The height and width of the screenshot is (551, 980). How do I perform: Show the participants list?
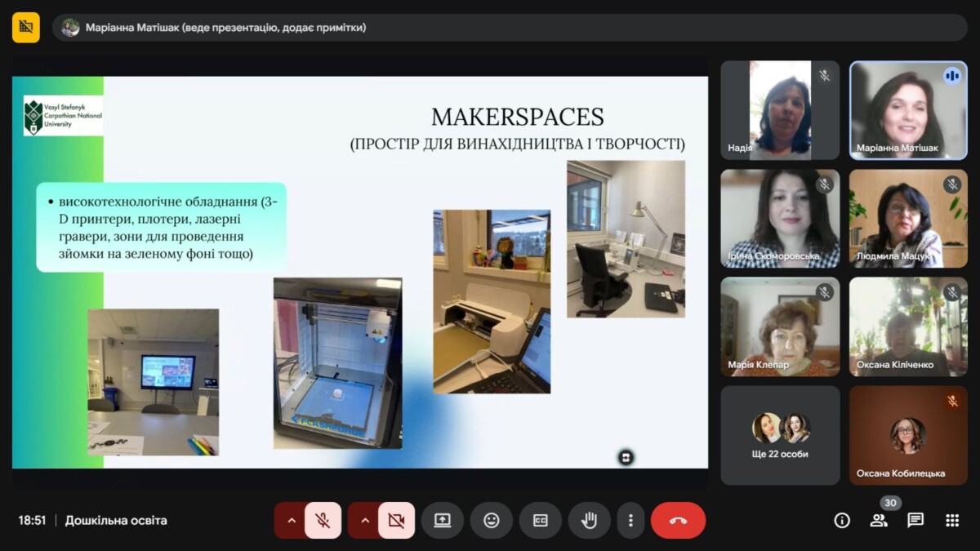tap(879, 520)
